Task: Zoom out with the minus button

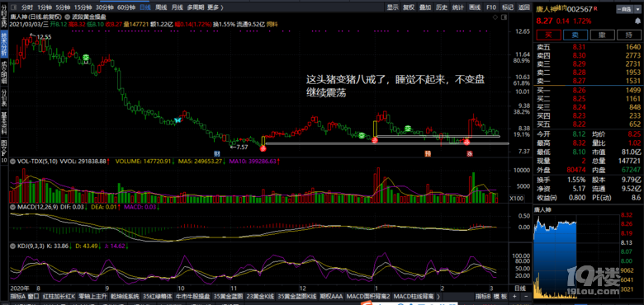Action: pyautogui.click(x=526, y=297)
